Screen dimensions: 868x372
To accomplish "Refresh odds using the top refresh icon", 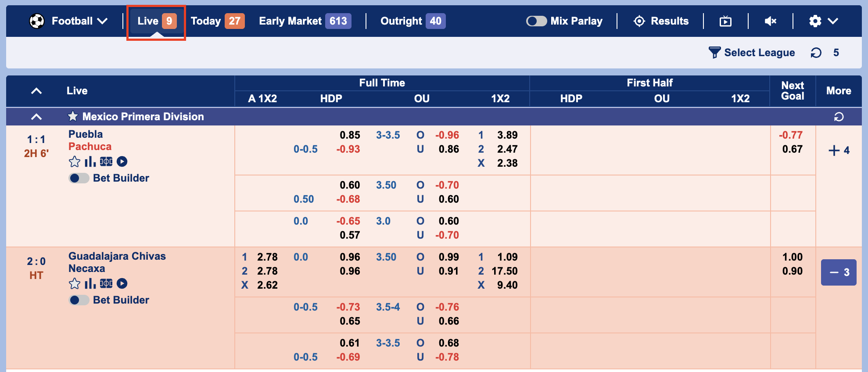I will (816, 53).
